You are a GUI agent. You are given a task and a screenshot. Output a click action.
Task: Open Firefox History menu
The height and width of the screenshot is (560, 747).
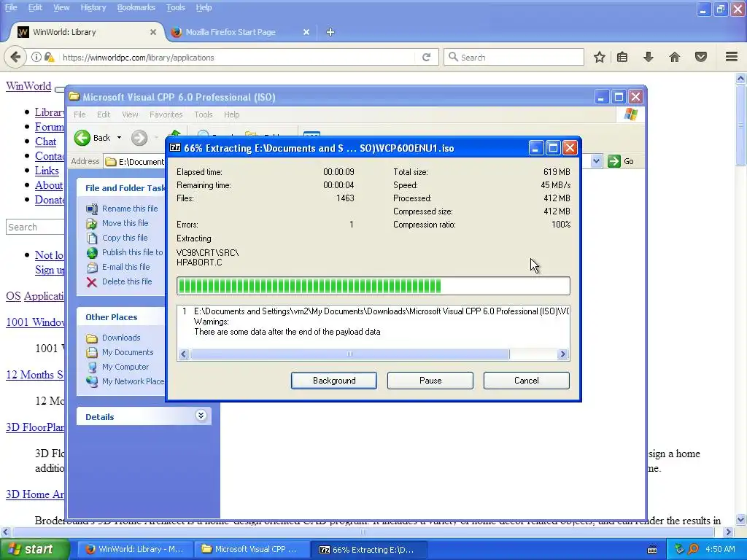pyautogui.click(x=93, y=7)
